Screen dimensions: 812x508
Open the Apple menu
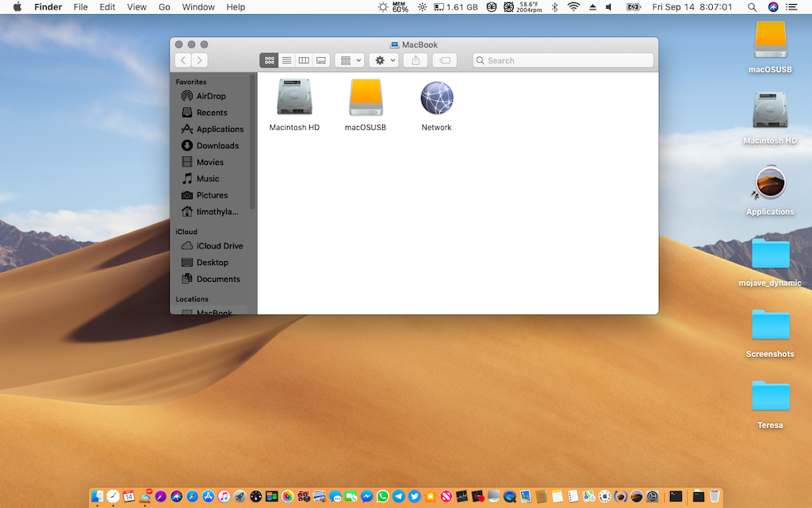tap(17, 6)
